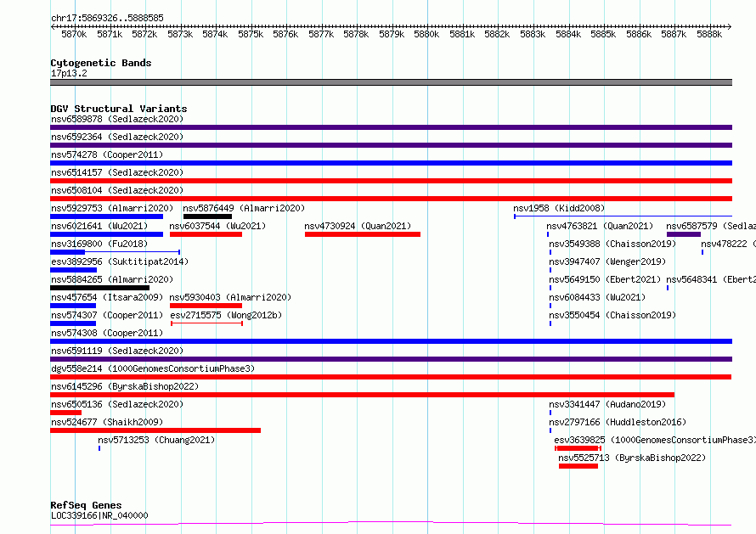Select nsv4730924 (Quan2021) label

click(x=358, y=226)
